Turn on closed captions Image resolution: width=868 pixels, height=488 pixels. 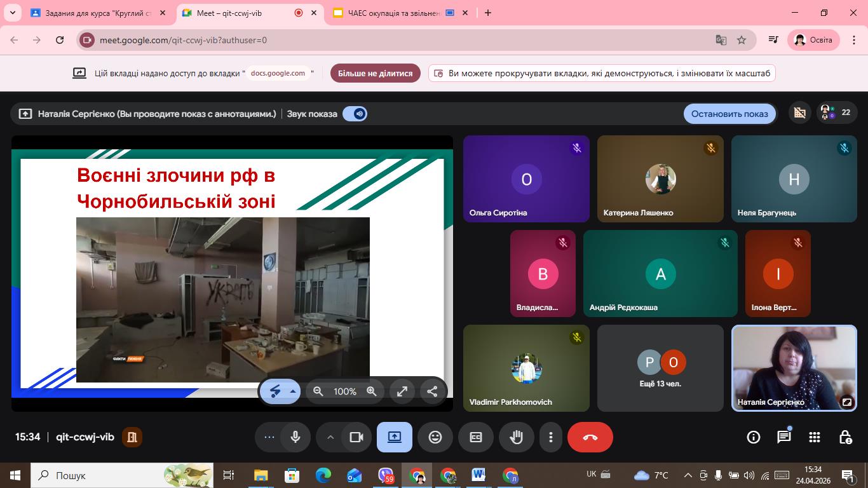point(475,437)
